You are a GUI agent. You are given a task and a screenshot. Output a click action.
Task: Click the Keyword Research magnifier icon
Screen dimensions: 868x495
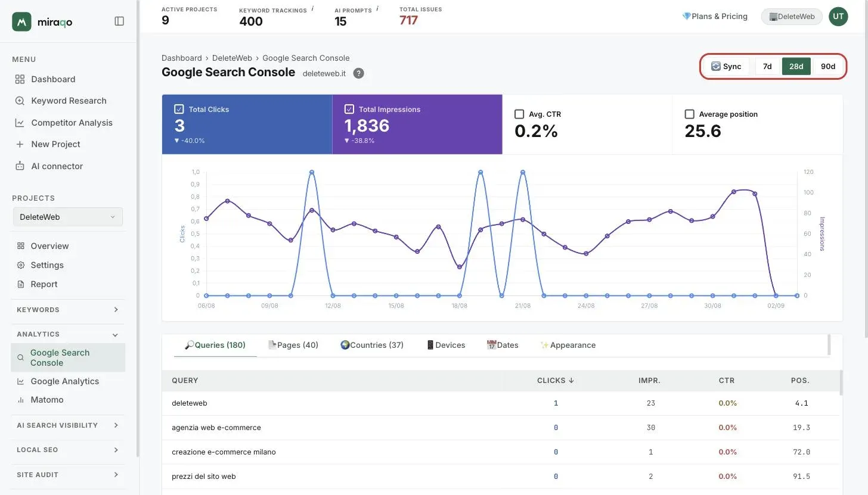(20, 101)
